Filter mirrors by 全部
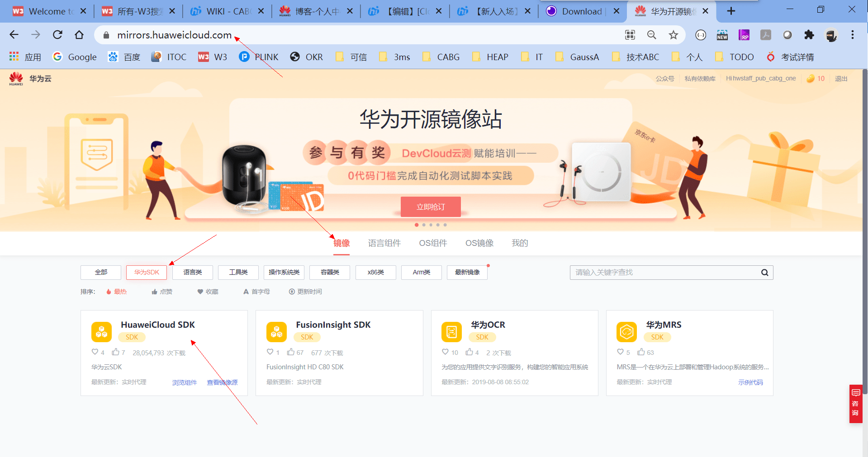The image size is (868, 457). pyautogui.click(x=101, y=272)
